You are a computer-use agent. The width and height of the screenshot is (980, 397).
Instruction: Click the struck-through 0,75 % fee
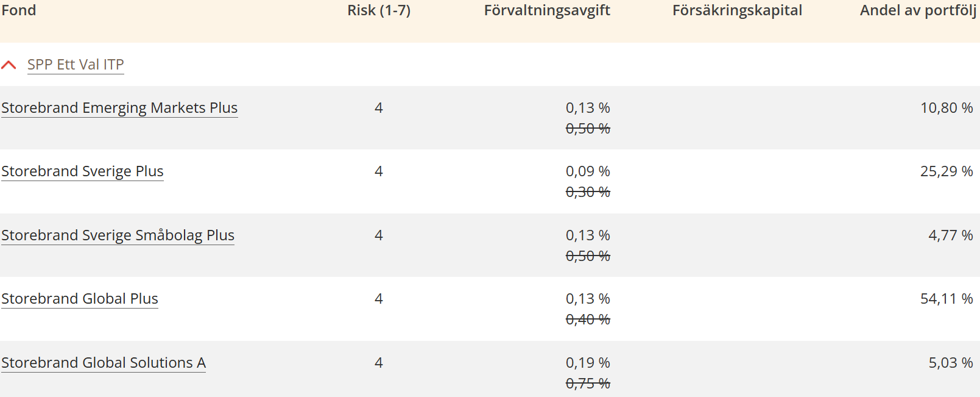point(588,384)
